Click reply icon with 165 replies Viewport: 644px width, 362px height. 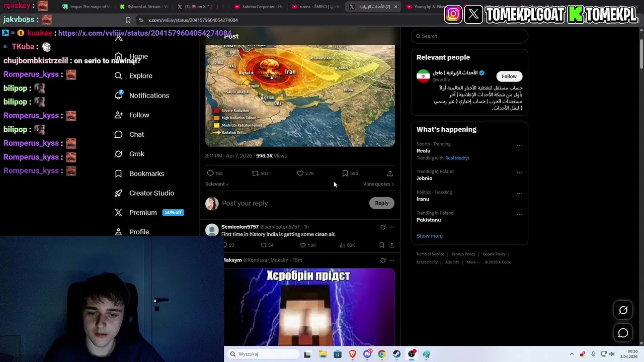210,173
